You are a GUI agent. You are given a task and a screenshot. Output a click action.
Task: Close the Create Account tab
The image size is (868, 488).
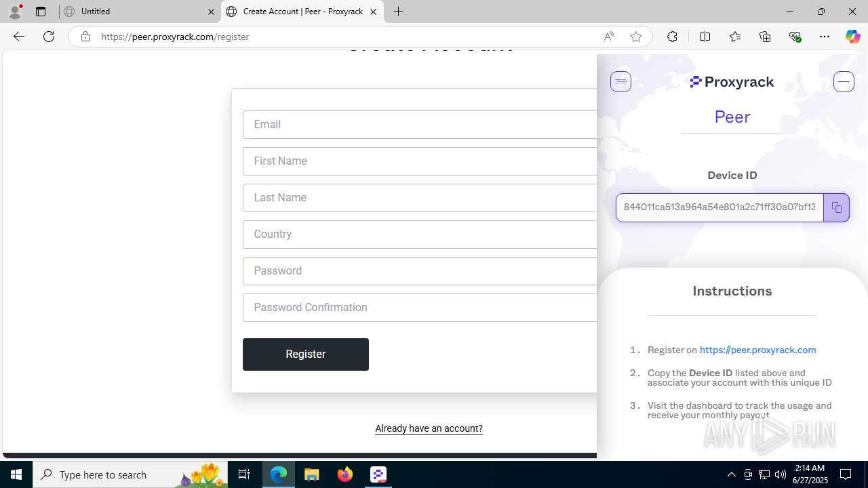pyautogui.click(x=373, y=12)
